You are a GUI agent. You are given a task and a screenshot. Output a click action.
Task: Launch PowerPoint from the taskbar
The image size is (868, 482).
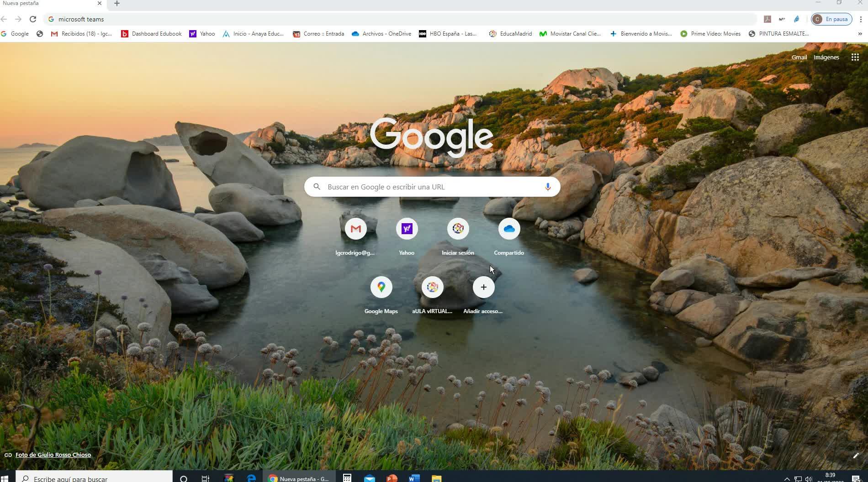[392, 478]
